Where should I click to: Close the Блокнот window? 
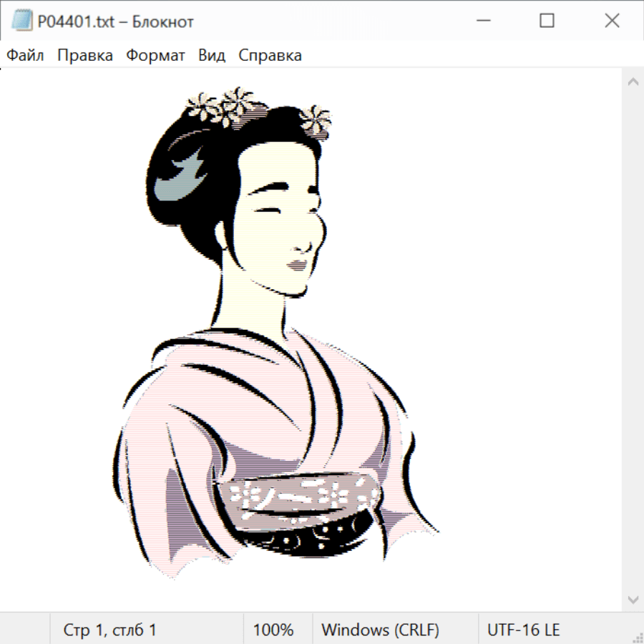(x=612, y=21)
